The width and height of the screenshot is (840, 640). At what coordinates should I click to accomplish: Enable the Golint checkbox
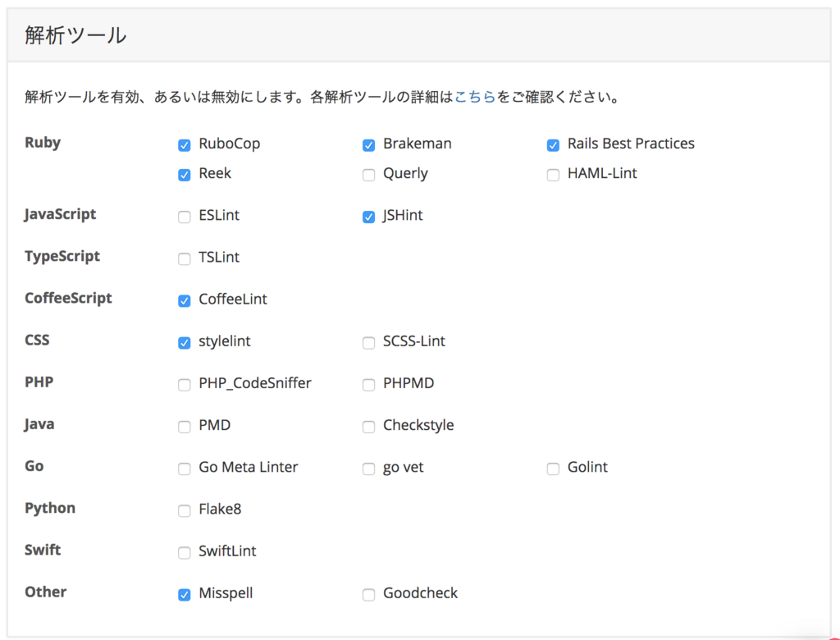(x=553, y=469)
